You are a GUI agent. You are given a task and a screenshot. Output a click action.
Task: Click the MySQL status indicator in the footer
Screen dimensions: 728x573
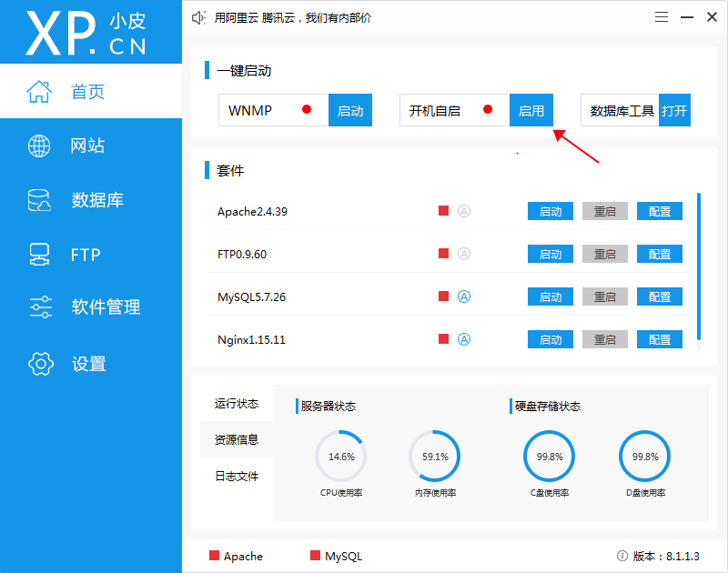click(336, 556)
